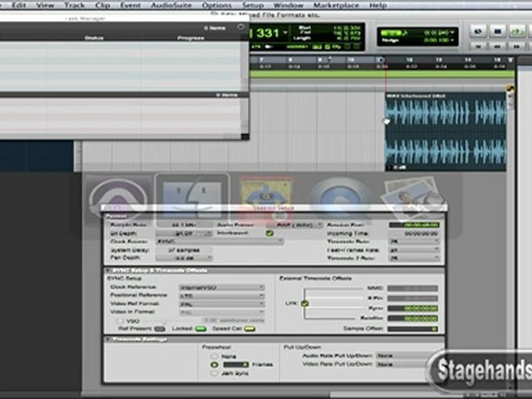Open the main counter format dropdown
The image size is (532, 399).
click(286, 32)
